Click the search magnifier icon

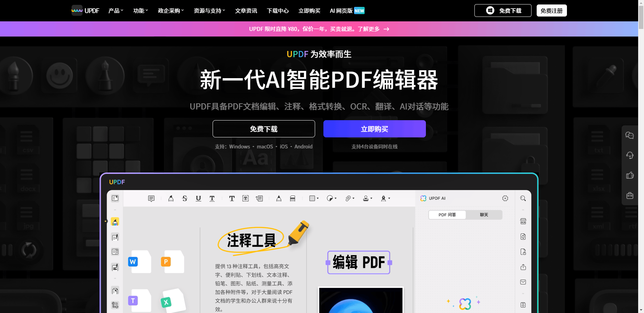523,198
